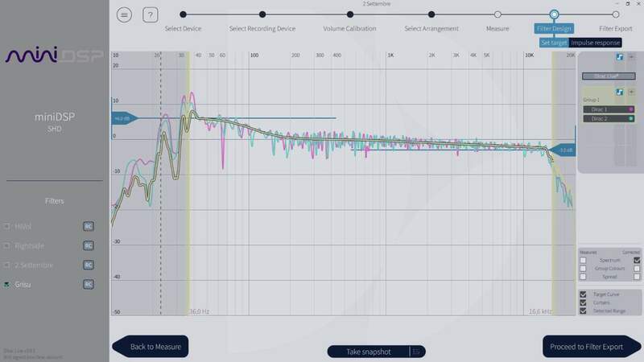The image size is (644, 362).
Task: Go to the Measure step
Action: pos(497,14)
